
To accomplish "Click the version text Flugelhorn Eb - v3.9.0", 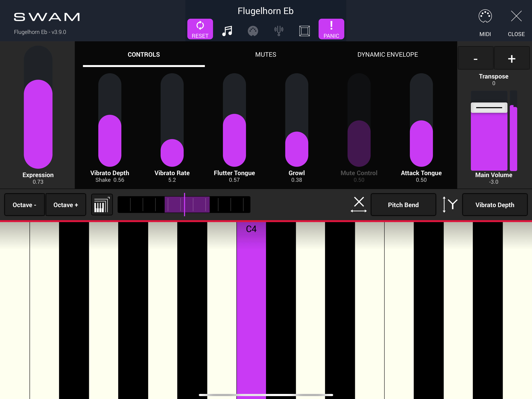I will [x=40, y=32].
